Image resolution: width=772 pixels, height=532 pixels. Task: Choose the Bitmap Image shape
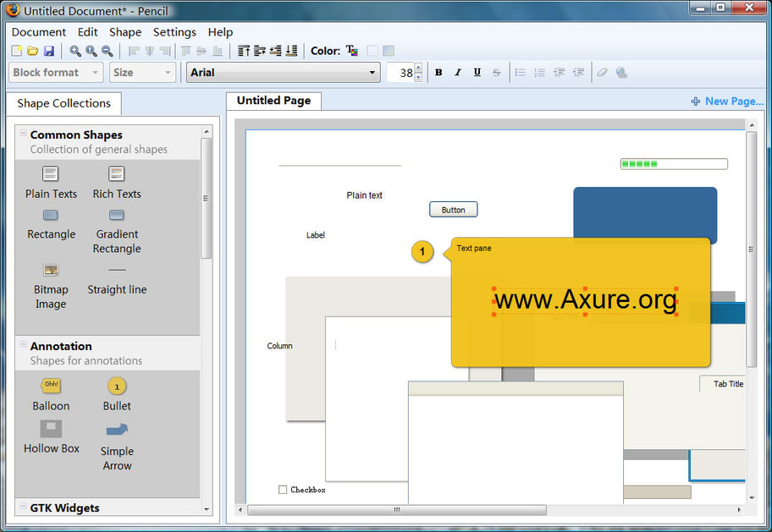click(51, 271)
